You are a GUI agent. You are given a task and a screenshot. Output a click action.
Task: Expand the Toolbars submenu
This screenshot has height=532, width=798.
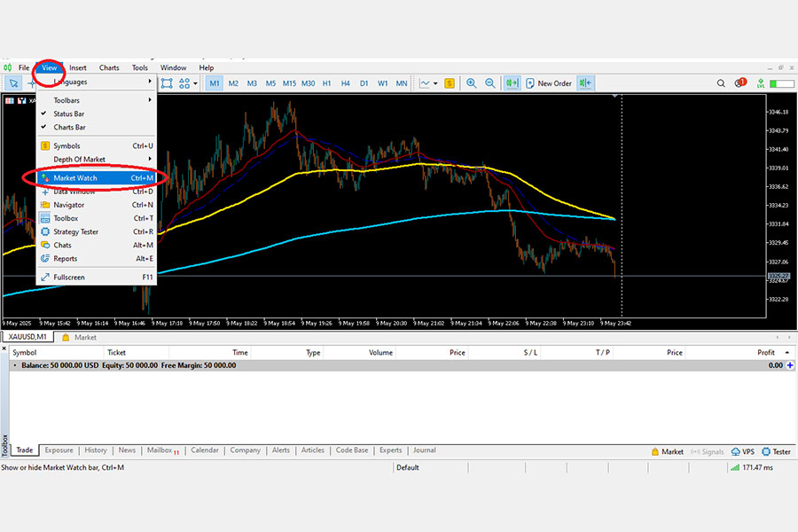(97, 100)
